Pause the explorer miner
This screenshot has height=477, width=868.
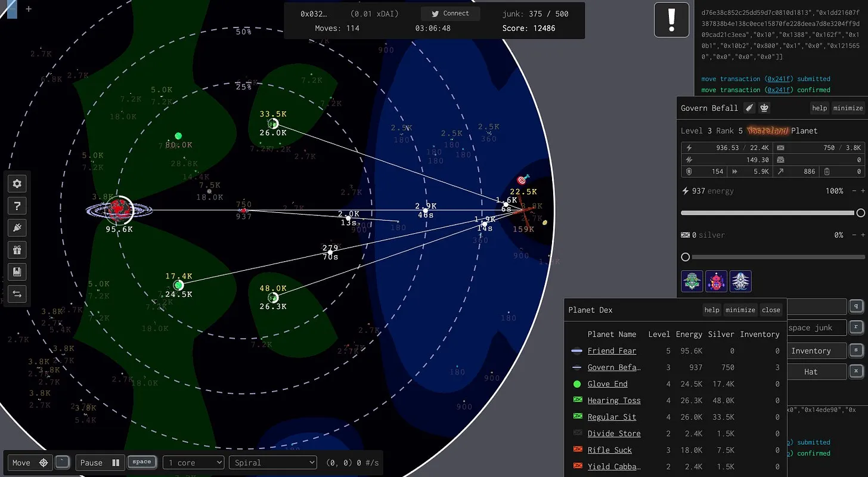coord(101,463)
